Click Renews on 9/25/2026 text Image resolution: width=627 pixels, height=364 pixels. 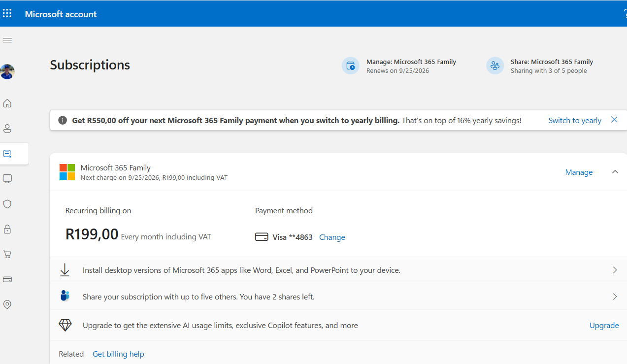point(397,71)
